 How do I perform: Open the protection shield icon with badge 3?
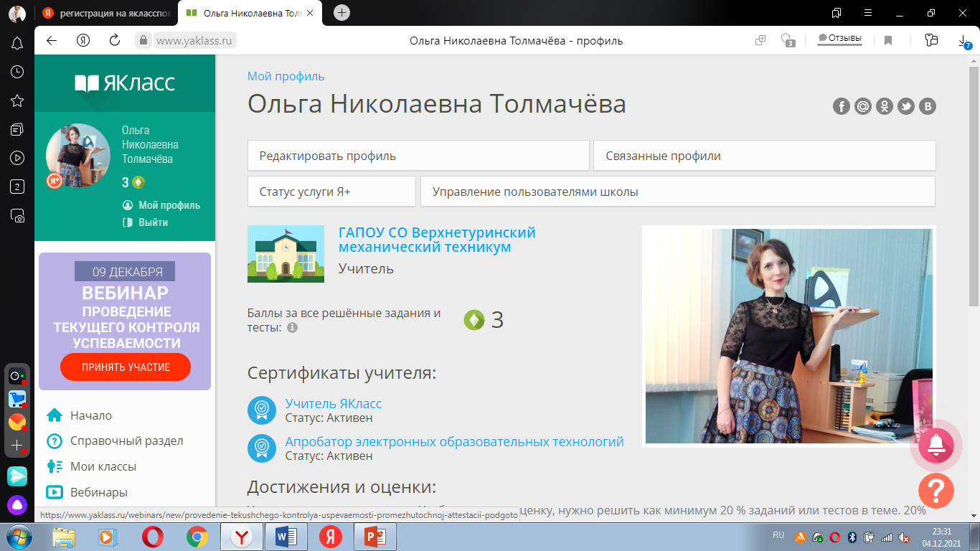pyautogui.click(x=787, y=41)
